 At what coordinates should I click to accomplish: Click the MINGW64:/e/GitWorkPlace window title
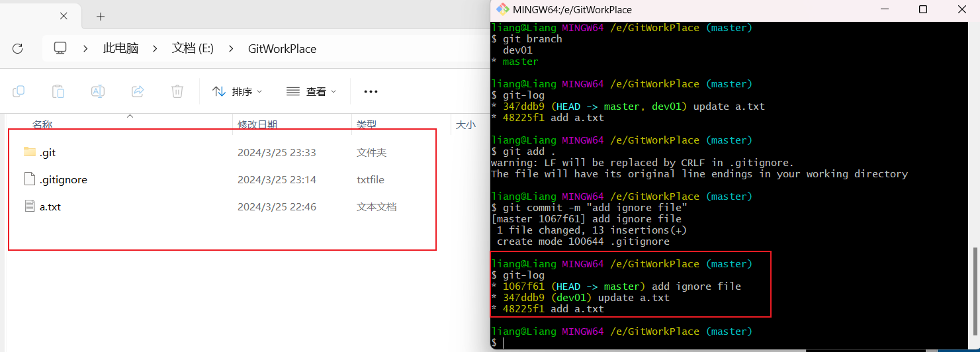pos(572,10)
